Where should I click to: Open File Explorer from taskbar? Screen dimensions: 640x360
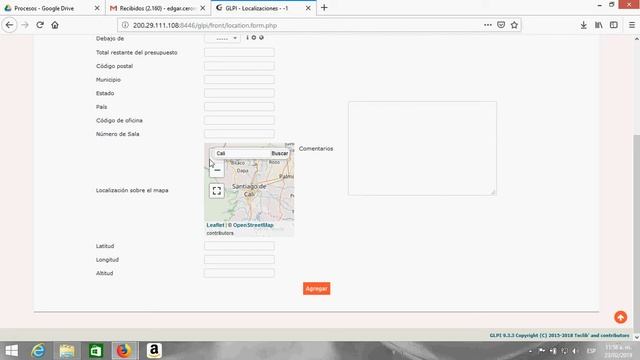coord(67,351)
